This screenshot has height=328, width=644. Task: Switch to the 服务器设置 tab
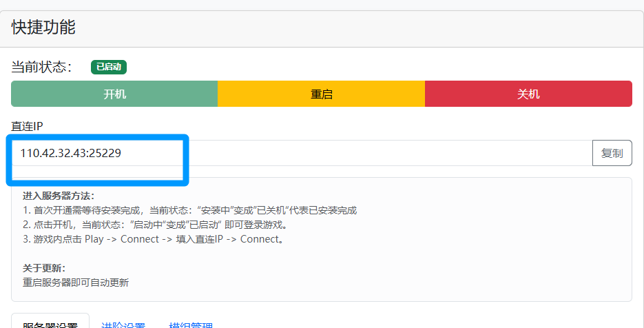click(x=50, y=324)
